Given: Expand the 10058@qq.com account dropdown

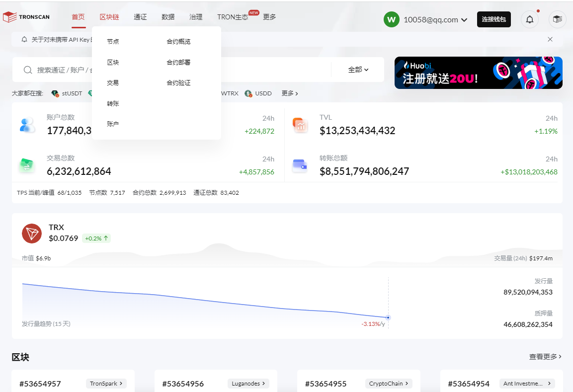Looking at the screenshot, I should tap(465, 20).
